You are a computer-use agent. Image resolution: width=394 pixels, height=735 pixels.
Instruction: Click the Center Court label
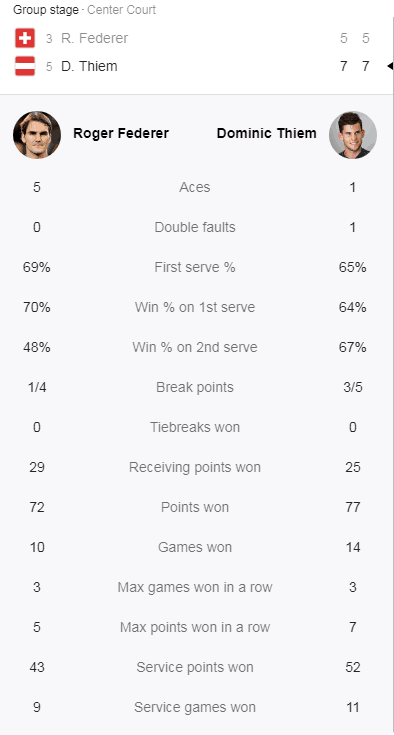122,10
